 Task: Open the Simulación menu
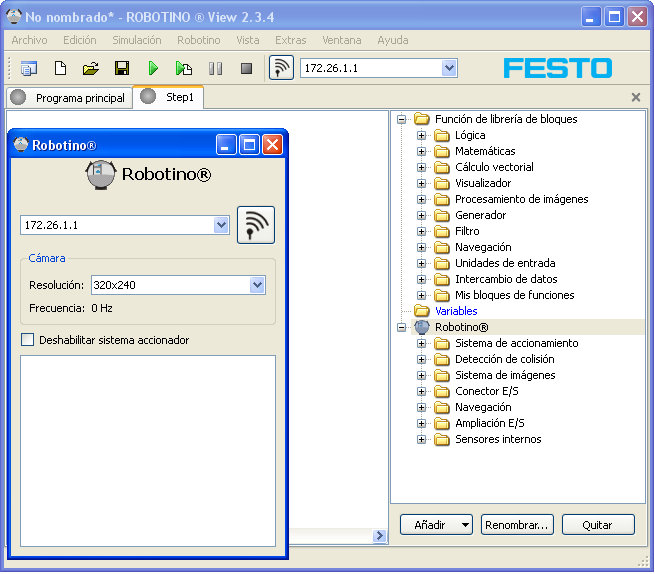click(137, 40)
